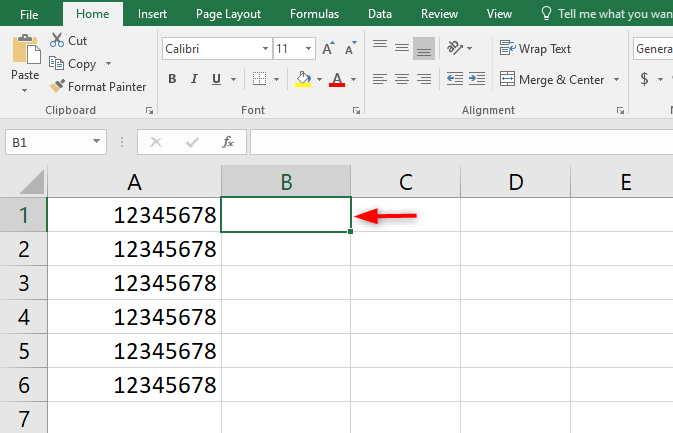
Task: Select cell A4 containing 12345678
Action: tap(134, 317)
